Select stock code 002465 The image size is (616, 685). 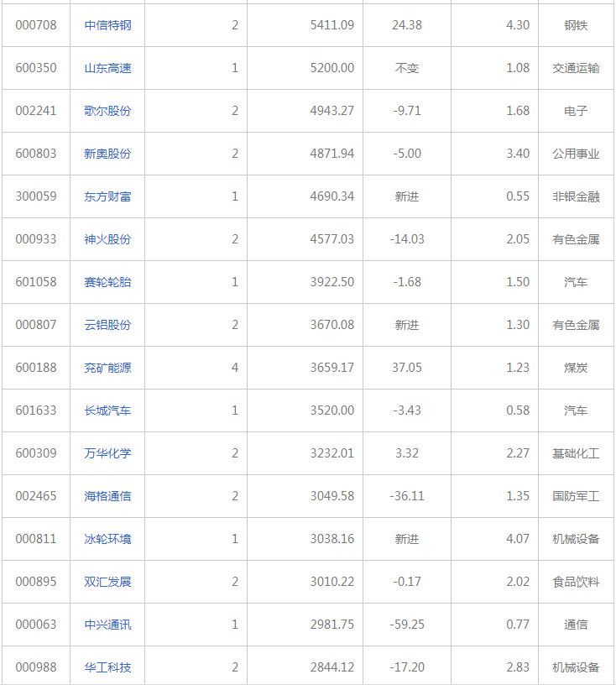36,496
